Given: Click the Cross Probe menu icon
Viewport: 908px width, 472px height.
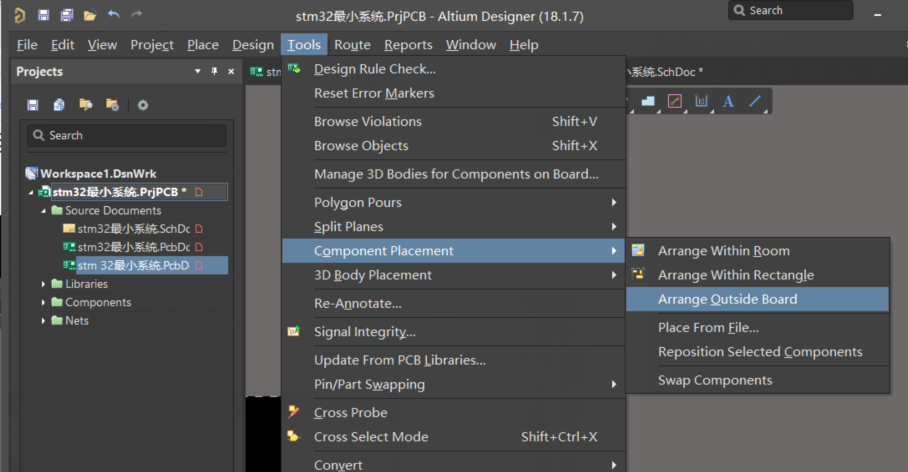Looking at the screenshot, I should [x=294, y=412].
